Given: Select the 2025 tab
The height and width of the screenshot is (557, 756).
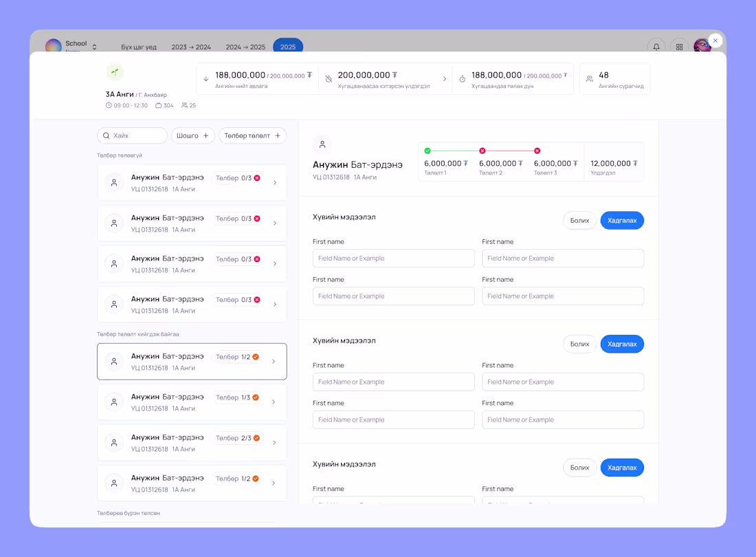Looking at the screenshot, I should click(x=288, y=47).
